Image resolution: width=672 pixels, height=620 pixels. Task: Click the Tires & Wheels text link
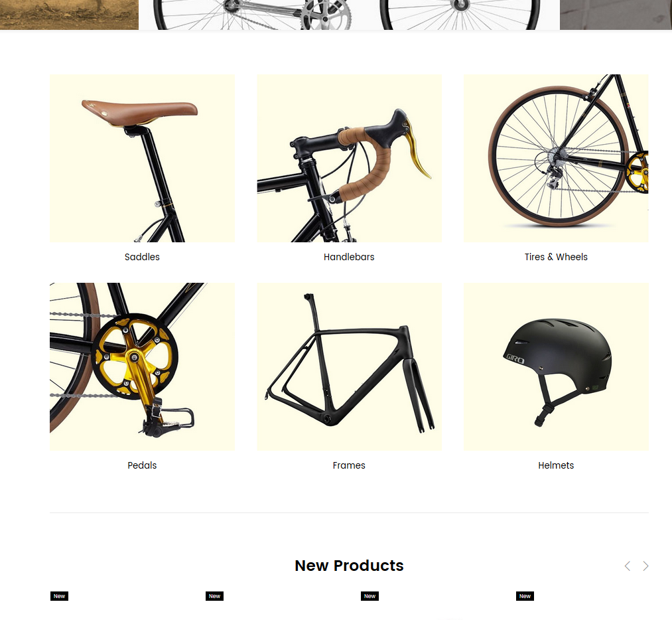[557, 257]
